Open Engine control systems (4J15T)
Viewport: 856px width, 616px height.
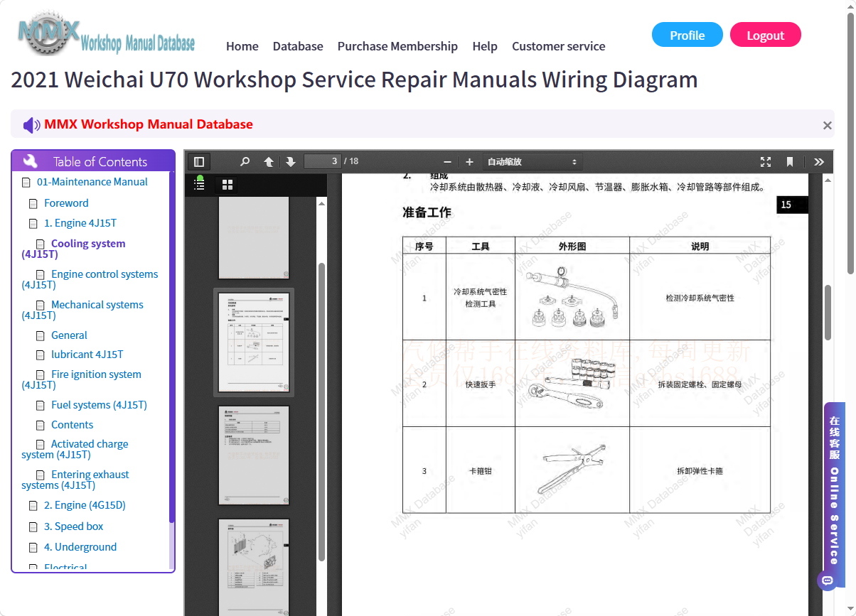[x=90, y=279]
